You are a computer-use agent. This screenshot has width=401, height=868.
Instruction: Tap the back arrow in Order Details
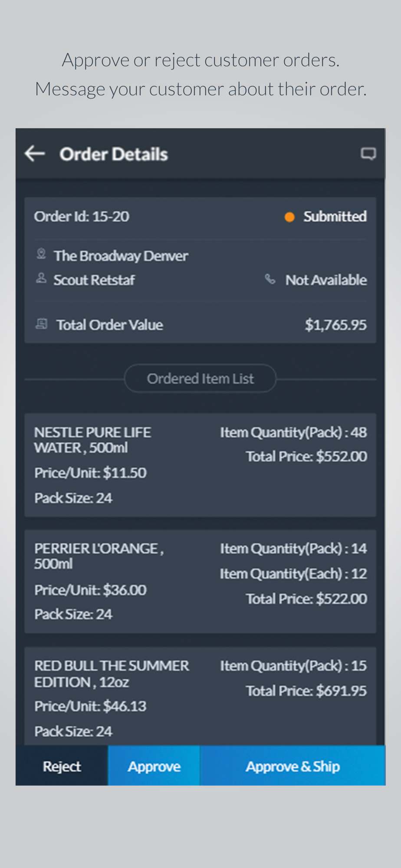tap(35, 154)
